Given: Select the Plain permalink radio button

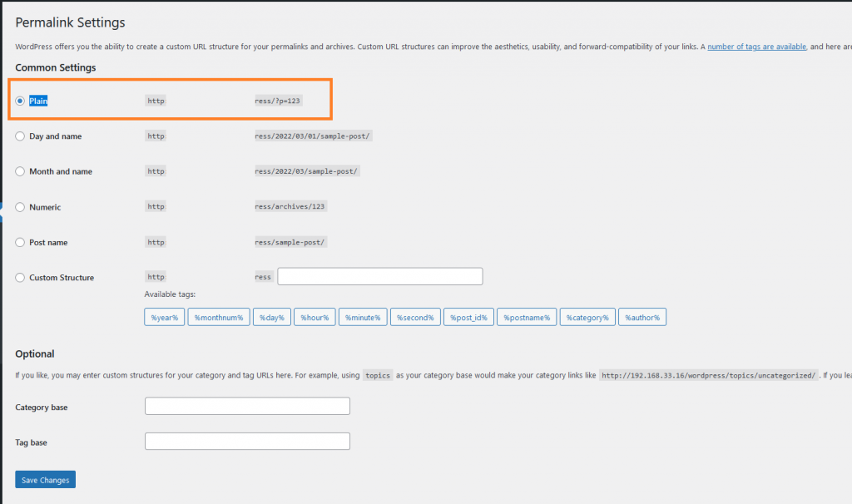Looking at the screenshot, I should coord(20,101).
